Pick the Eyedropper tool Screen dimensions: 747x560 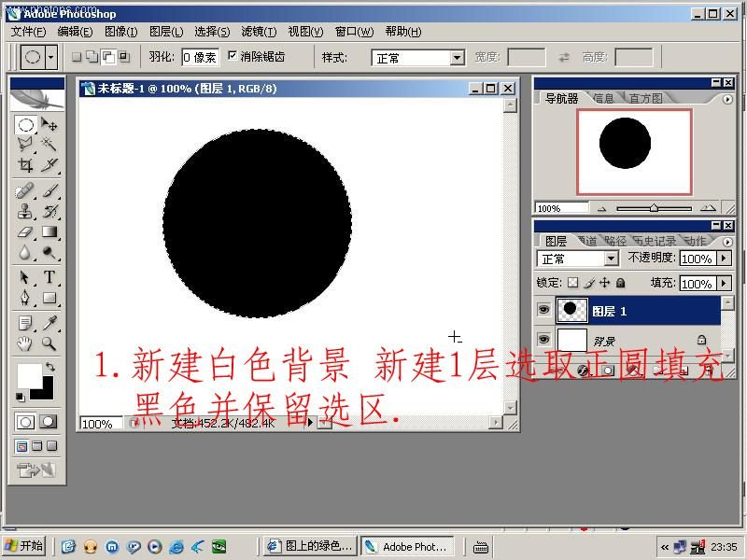click(49, 323)
